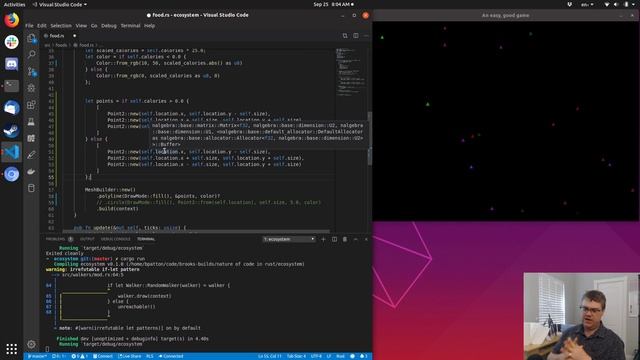Click the Ln/Col cursor position indicator

269,356
